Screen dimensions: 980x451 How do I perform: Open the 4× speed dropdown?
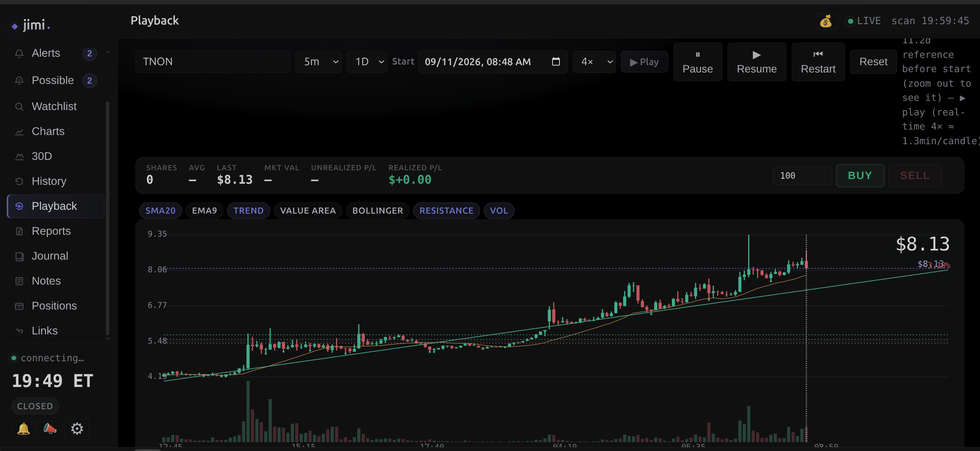pyautogui.click(x=594, y=62)
